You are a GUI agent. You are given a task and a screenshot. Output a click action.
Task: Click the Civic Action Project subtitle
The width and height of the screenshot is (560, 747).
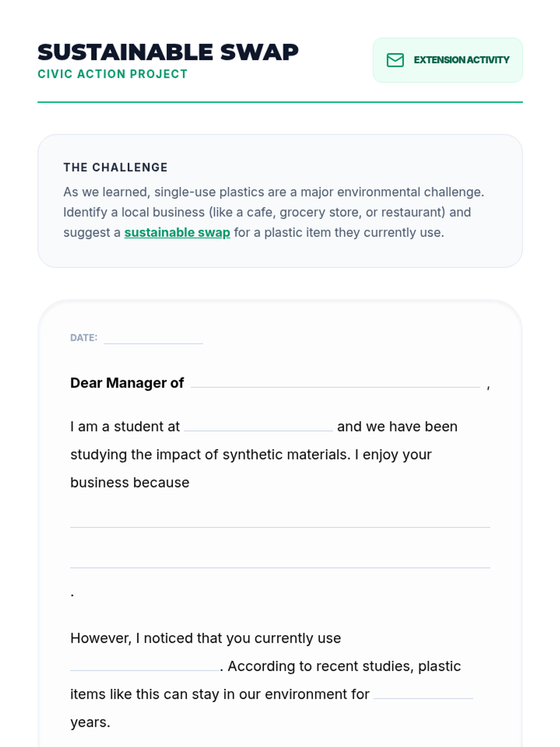pyautogui.click(x=112, y=74)
